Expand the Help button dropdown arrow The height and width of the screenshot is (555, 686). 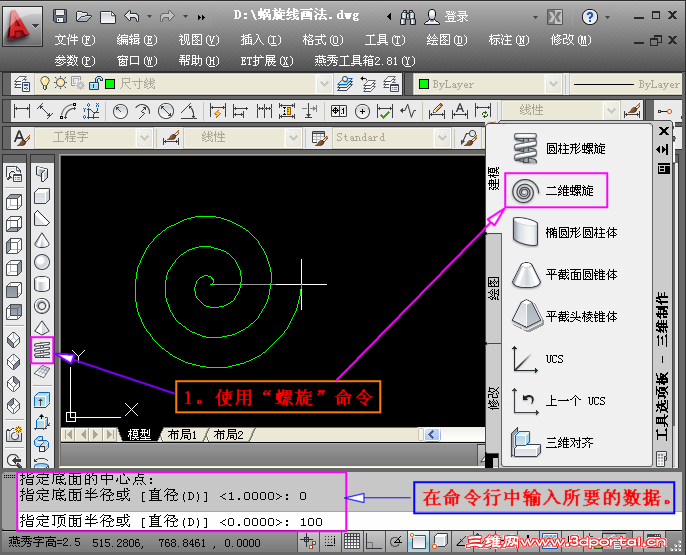pyautogui.click(x=607, y=17)
